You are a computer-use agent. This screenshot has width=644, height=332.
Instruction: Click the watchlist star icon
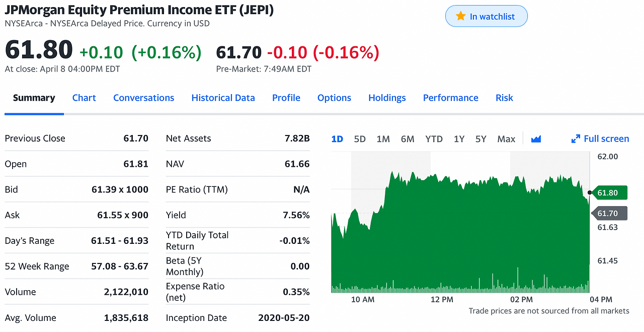pos(461,16)
